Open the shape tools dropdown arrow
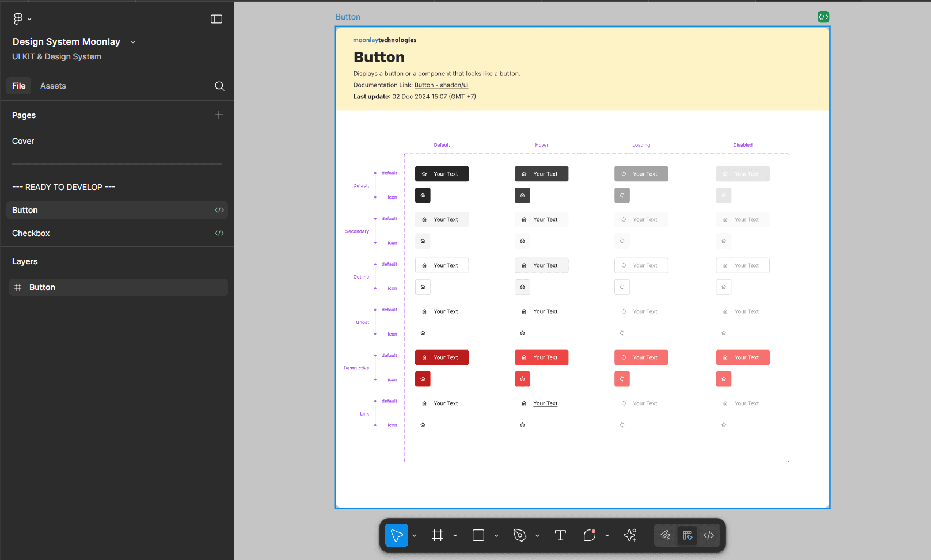931x560 pixels. [x=496, y=536]
